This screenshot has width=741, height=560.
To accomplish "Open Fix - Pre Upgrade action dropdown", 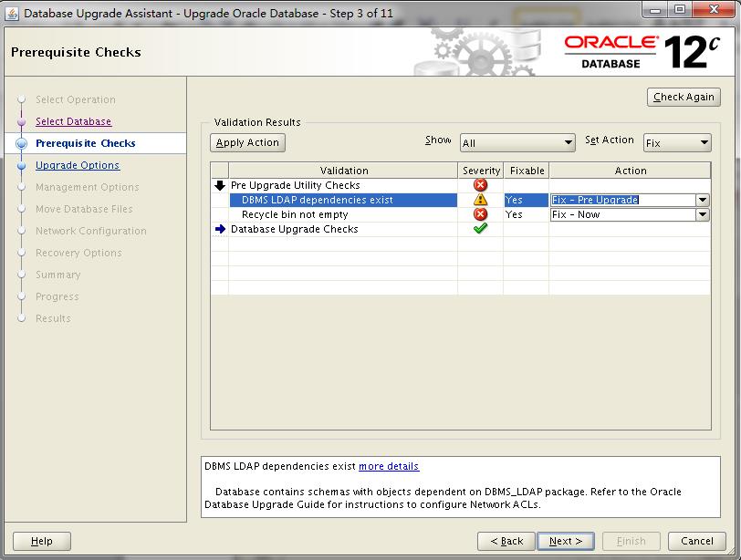I will click(x=703, y=201).
